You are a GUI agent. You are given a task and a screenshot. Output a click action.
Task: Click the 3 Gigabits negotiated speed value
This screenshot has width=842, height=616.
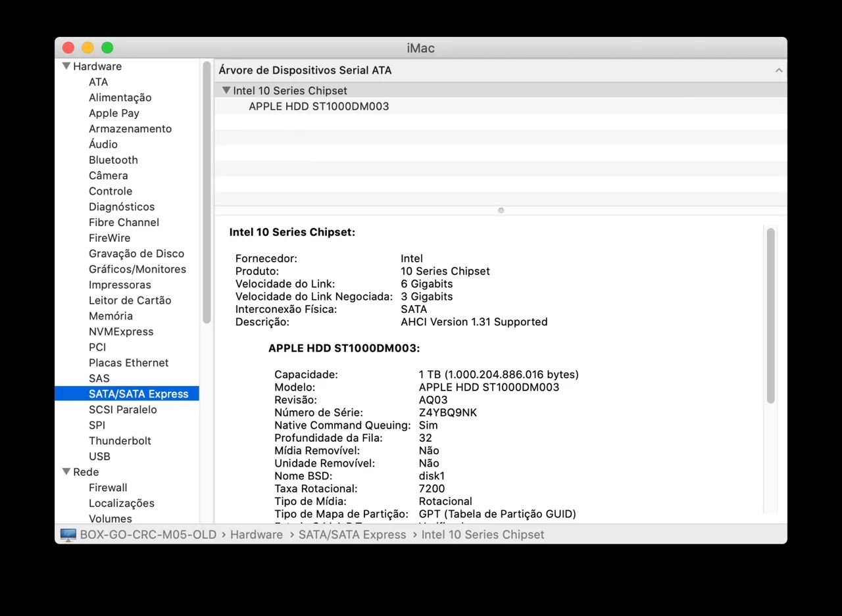click(427, 296)
